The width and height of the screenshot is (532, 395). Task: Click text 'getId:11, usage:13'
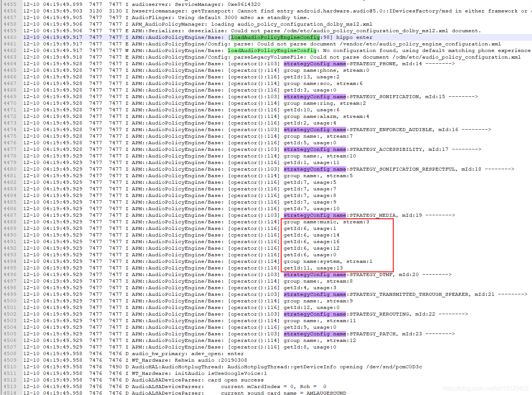coord(313,268)
